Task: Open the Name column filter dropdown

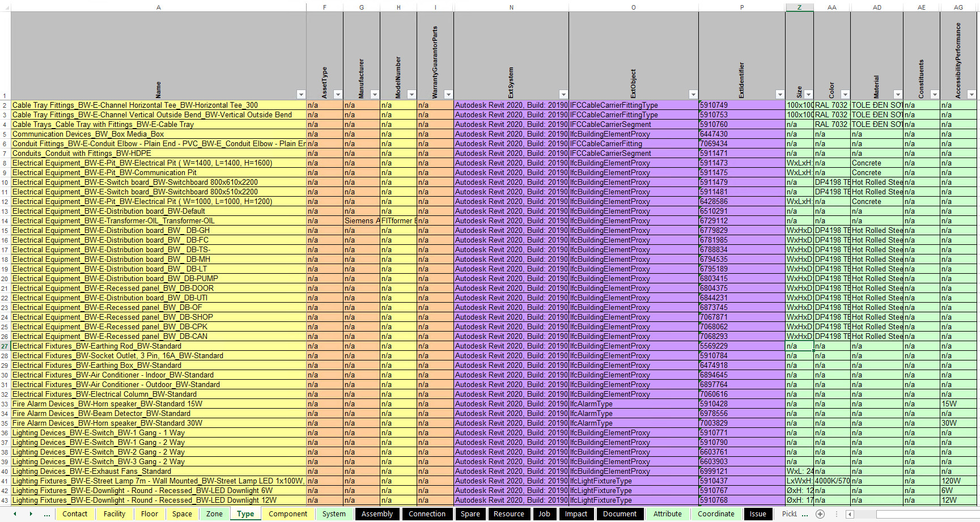Action: pyautogui.click(x=301, y=95)
